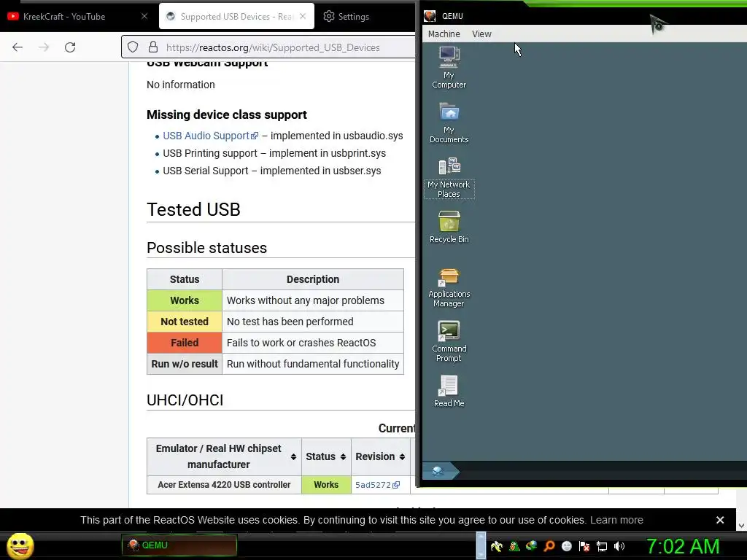Open the 5ad5272 revision link
747x560 pixels.
[x=377, y=485]
